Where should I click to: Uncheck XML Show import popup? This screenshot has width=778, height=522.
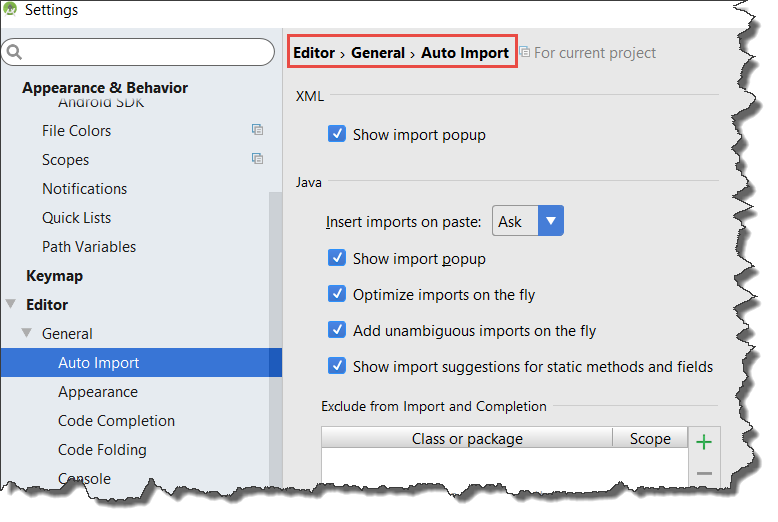pyautogui.click(x=337, y=133)
